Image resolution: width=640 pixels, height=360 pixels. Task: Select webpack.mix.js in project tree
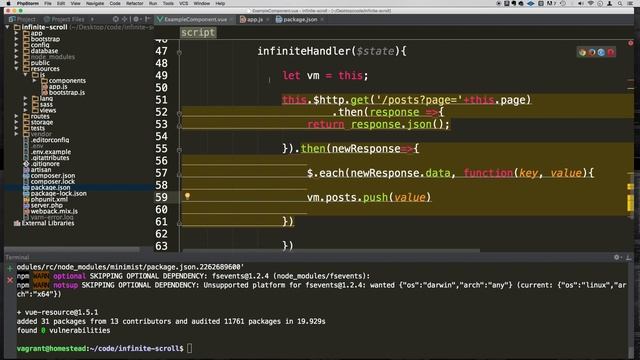coord(54,211)
